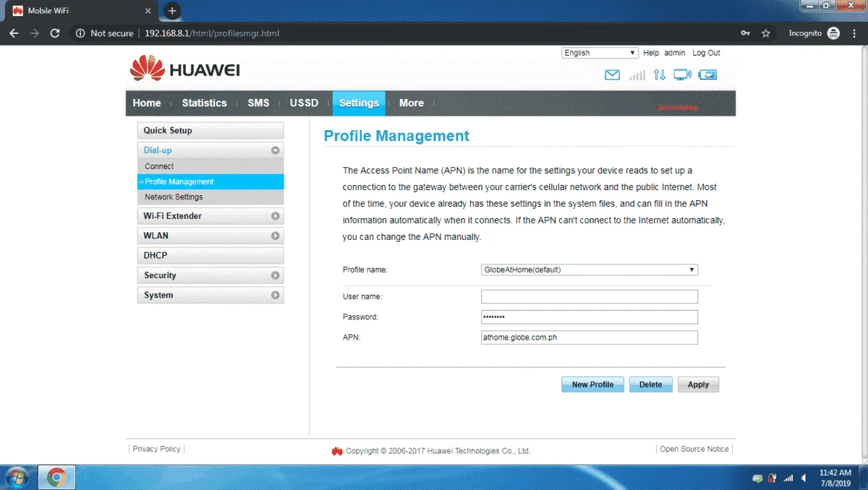Open Quick Setup in the sidebar
The image size is (868, 490).
click(210, 131)
